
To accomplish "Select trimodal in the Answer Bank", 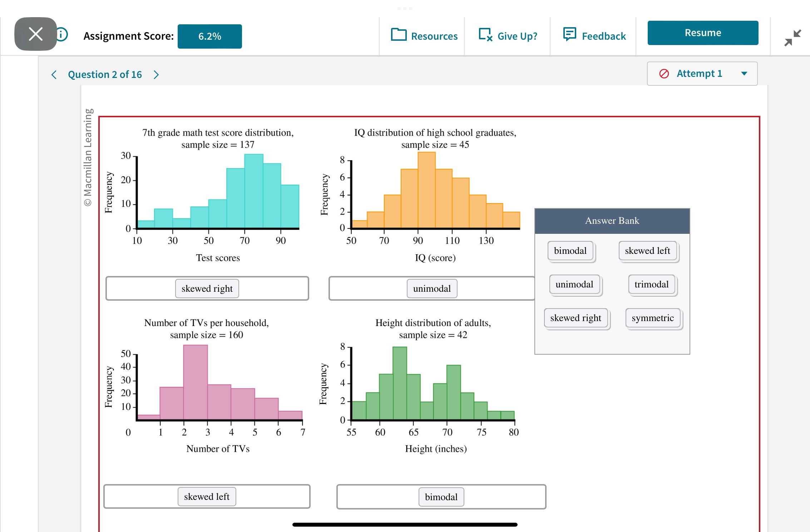I will click(651, 284).
